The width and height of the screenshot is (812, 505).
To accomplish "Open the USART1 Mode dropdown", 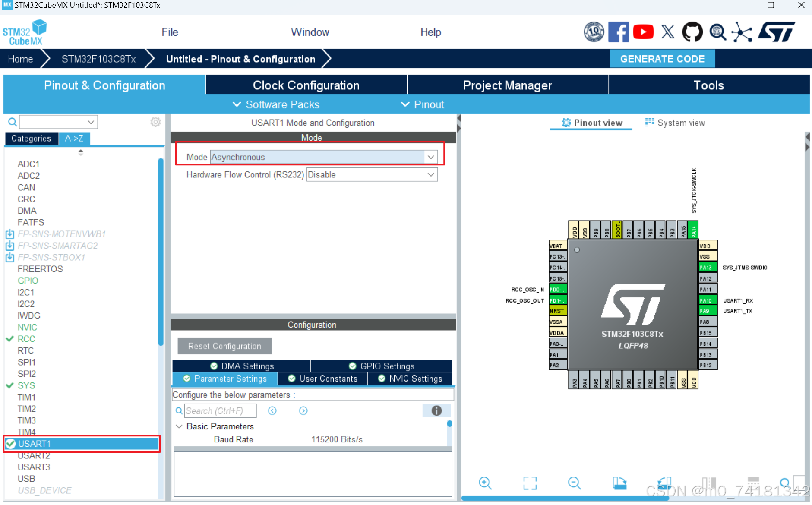I will pos(324,157).
